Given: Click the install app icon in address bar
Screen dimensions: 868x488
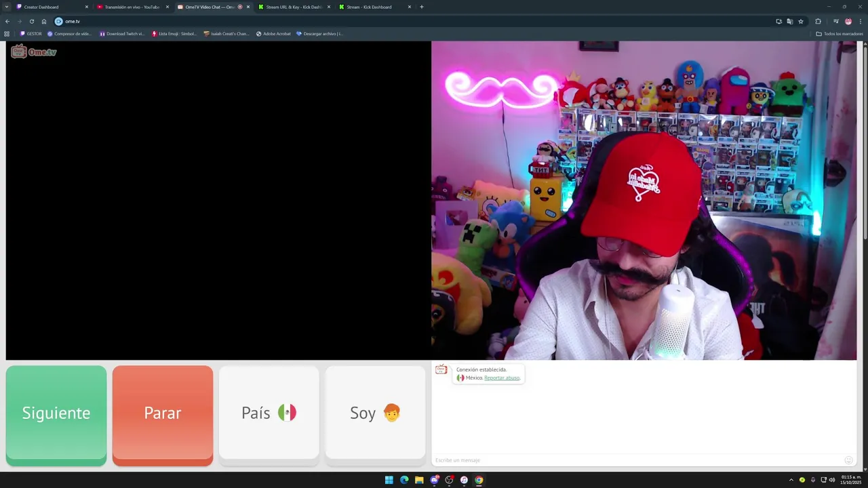Looking at the screenshot, I should tap(778, 21).
